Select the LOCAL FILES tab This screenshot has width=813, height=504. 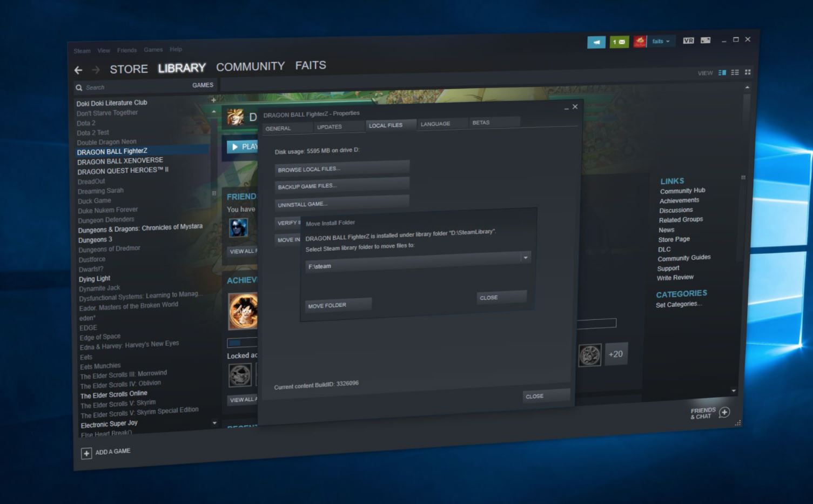pyautogui.click(x=391, y=125)
